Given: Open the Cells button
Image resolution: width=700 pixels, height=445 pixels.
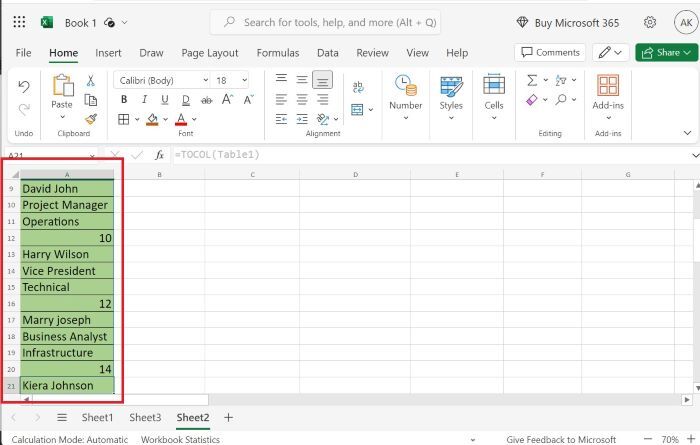Looking at the screenshot, I should [x=494, y=97].
